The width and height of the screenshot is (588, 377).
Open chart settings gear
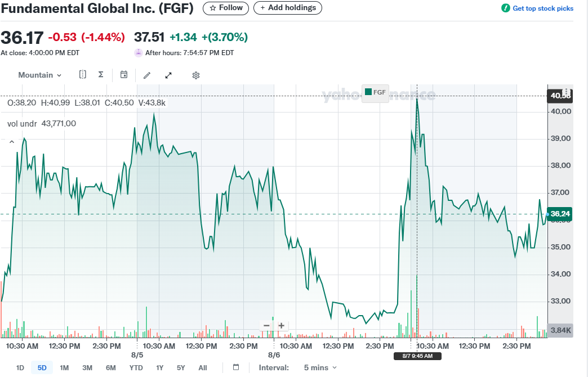[x=196, y=75]
